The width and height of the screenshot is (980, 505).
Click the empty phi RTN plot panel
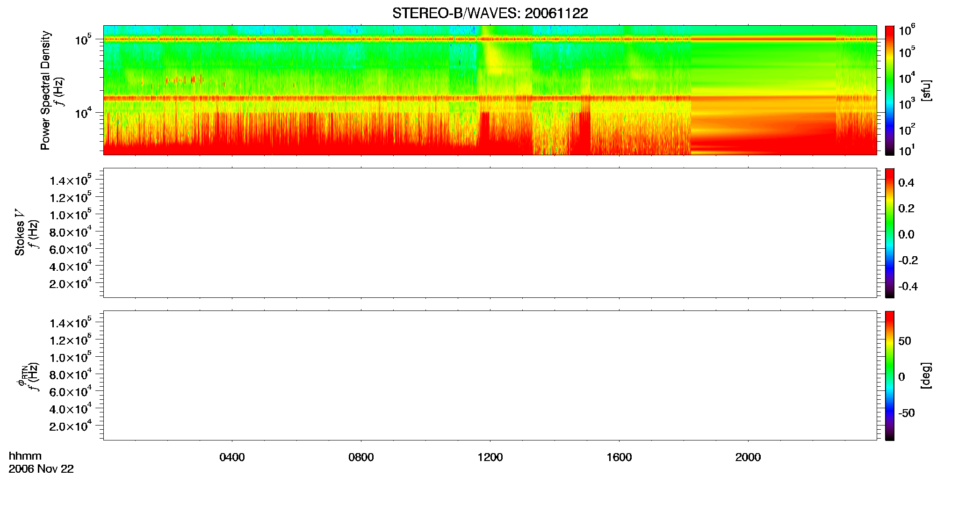click(490, 375)
